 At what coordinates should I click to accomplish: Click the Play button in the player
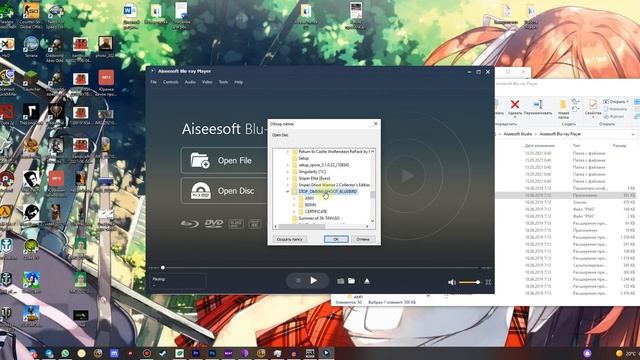[313, 281]
